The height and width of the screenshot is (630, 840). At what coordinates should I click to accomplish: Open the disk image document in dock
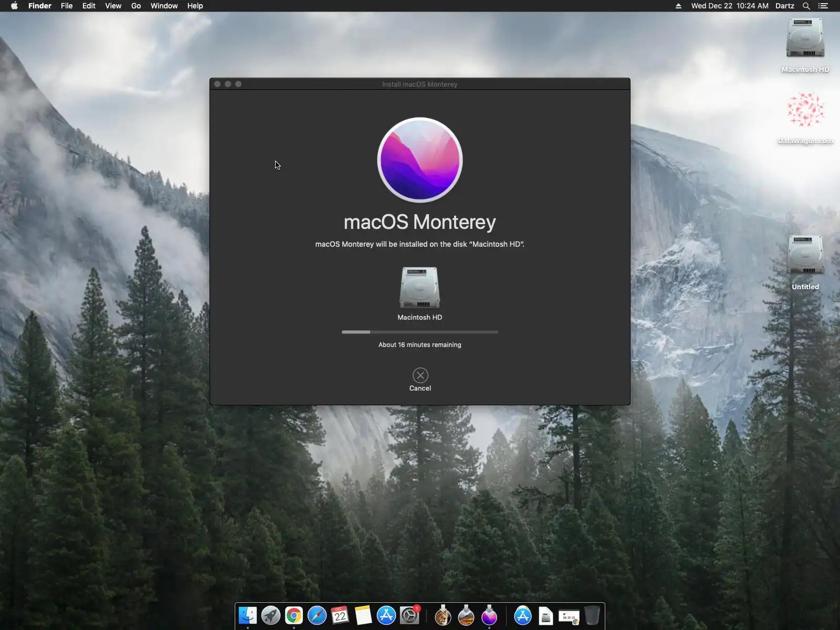pyautogui.click(x=546, y=616)
